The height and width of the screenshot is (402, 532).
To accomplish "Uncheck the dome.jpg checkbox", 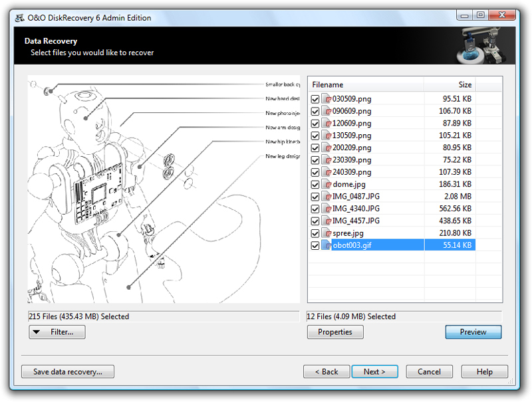I will tap(315, 185).
